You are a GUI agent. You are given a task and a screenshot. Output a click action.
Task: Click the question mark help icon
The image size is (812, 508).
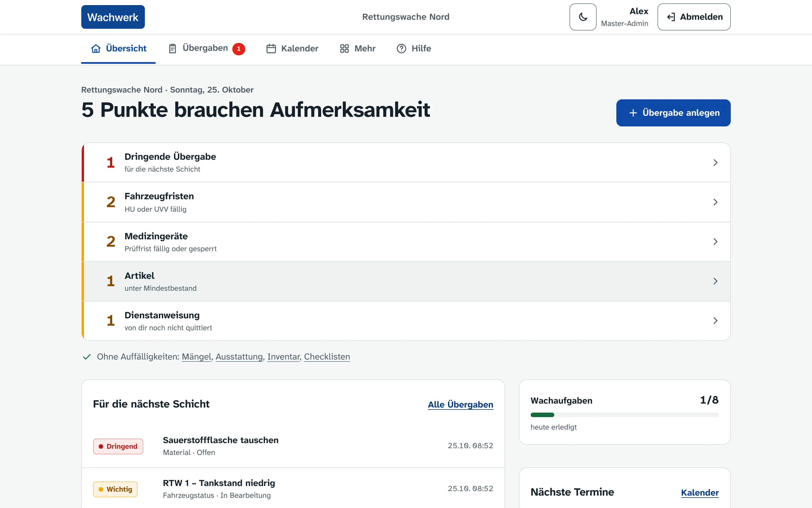tap(401, 48)
